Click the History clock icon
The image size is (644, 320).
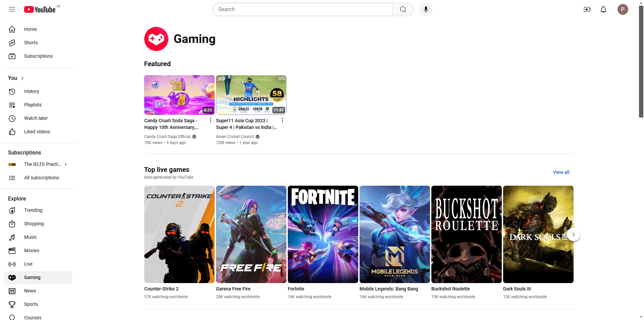(12, 91)
